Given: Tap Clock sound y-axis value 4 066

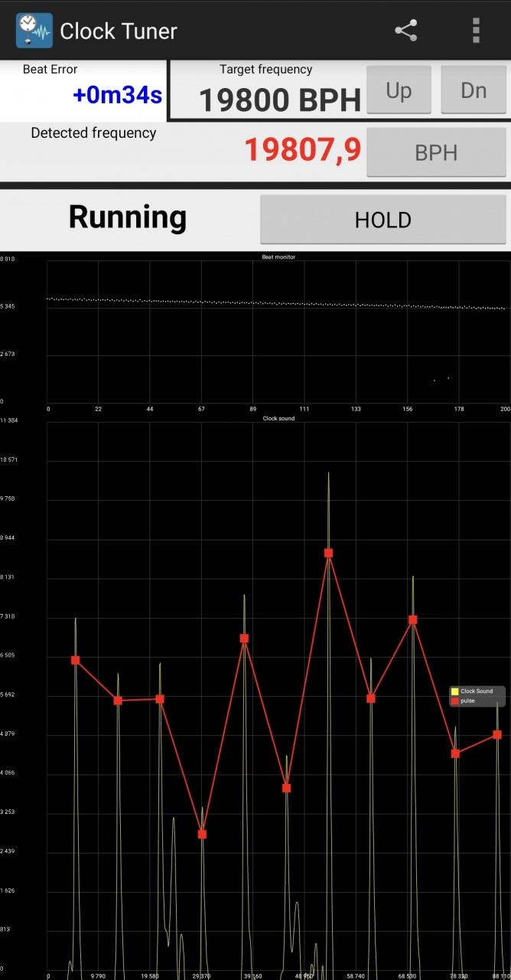Looking at the screenshot, I should coord(8,773).
